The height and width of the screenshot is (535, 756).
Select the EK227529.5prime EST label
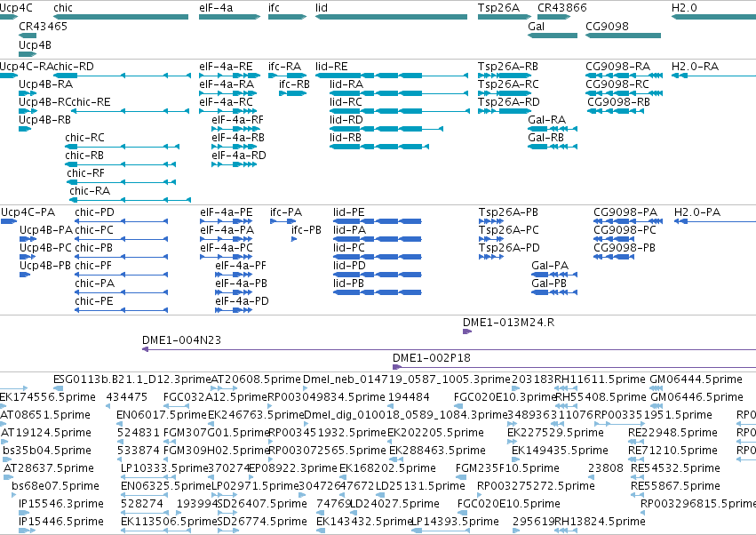coord(555,433)
